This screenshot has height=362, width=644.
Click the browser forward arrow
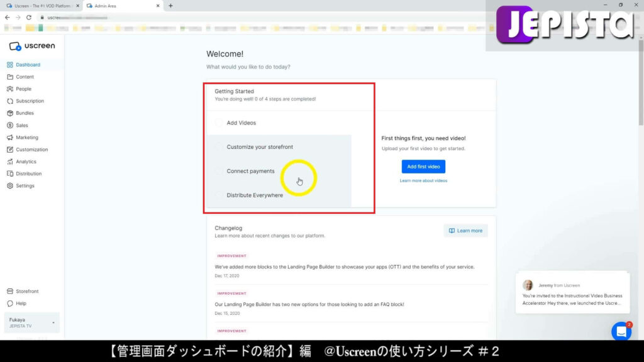pyautogui.click(x=18, y=17)
